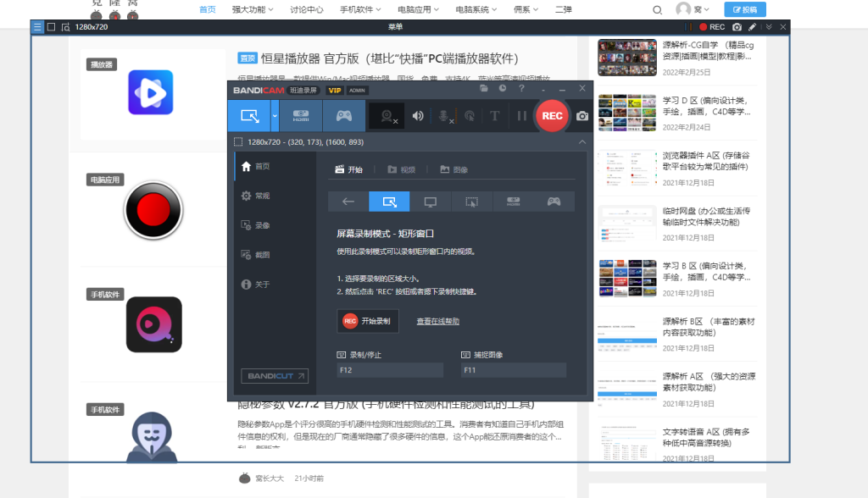
Task: Click the red record button app thumbnail
Action: point(153,210)
